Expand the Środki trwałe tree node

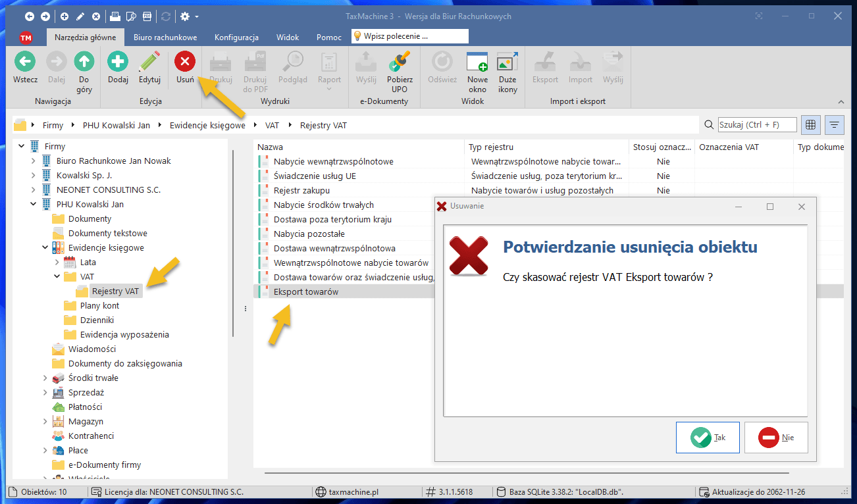(x=45, y=378)
